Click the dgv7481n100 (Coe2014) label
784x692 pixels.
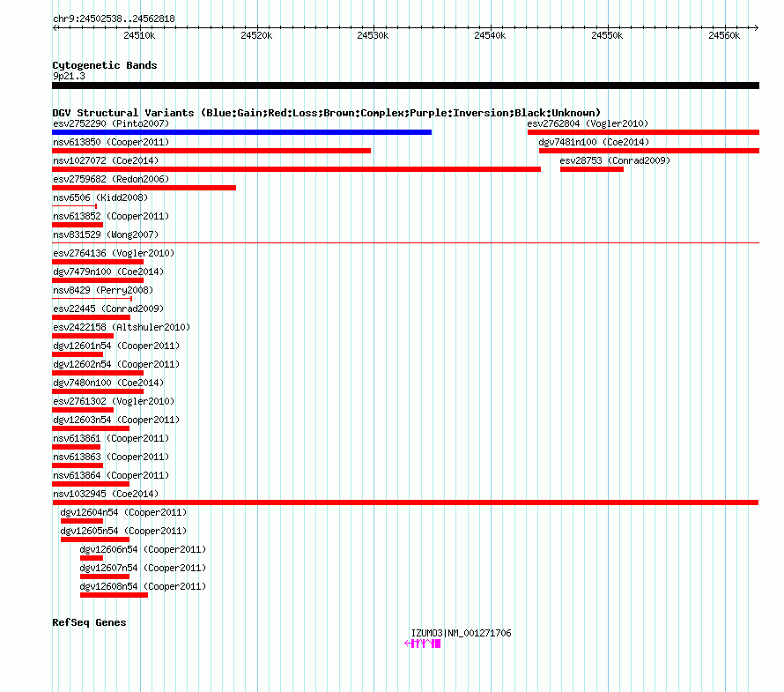coord(594,142)
